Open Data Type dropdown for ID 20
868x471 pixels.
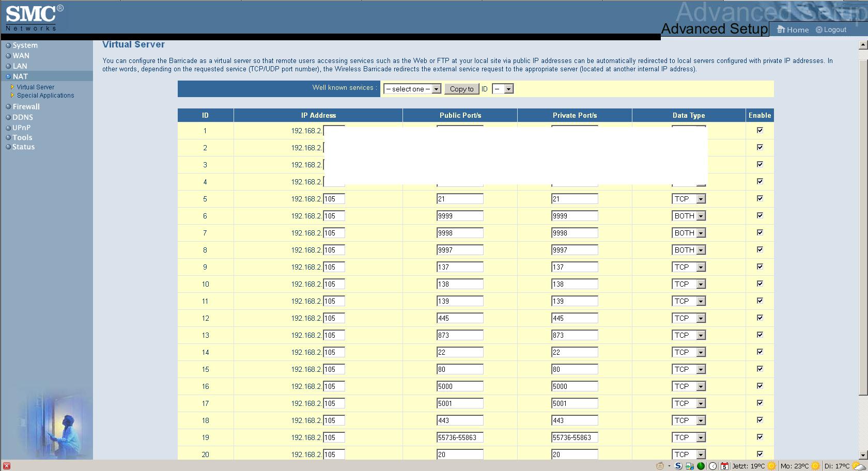(x=689, y=454)
